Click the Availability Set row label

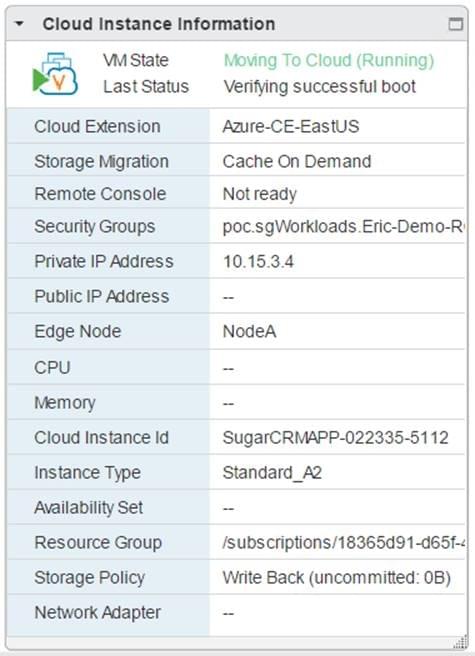pos(89,508)
